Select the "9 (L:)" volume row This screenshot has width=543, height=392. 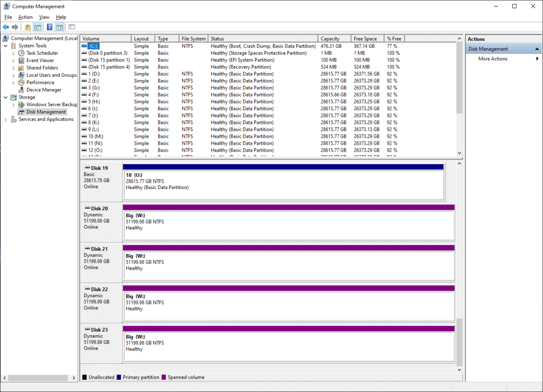coord(242,129)
